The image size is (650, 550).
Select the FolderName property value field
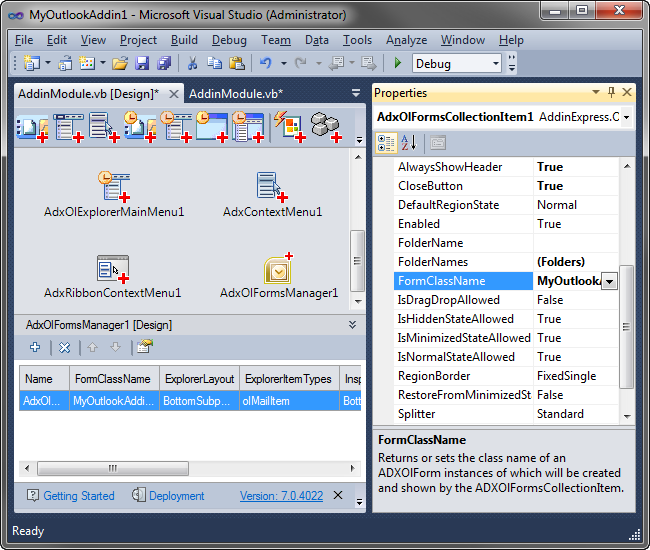pyautogui.click(x=575, y=243)
